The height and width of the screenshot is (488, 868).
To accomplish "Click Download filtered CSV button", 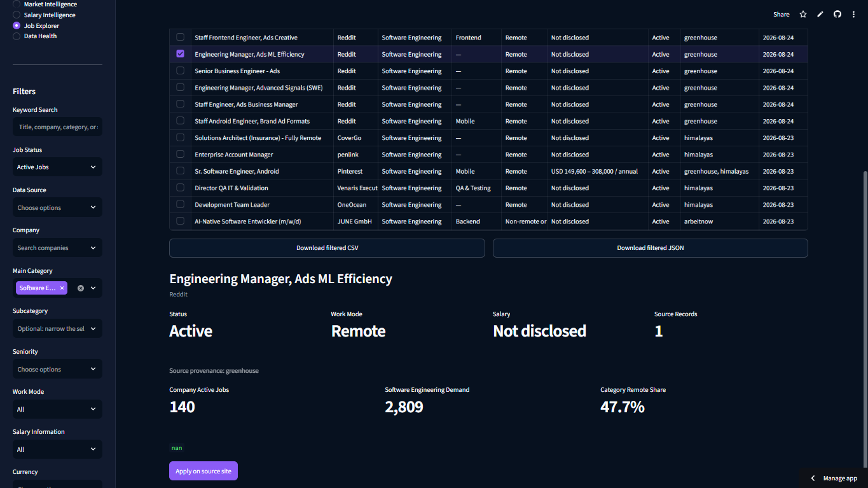I will click(327, 248).
